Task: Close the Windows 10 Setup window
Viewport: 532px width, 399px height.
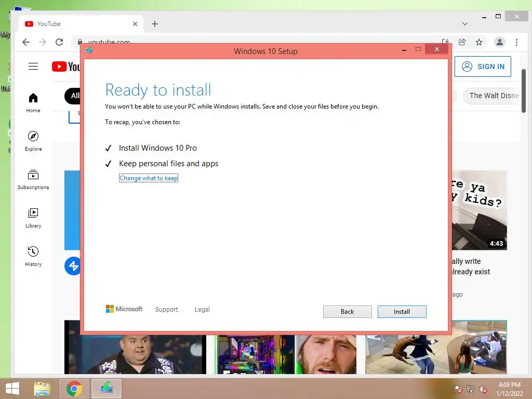Action: pos(436,49)
